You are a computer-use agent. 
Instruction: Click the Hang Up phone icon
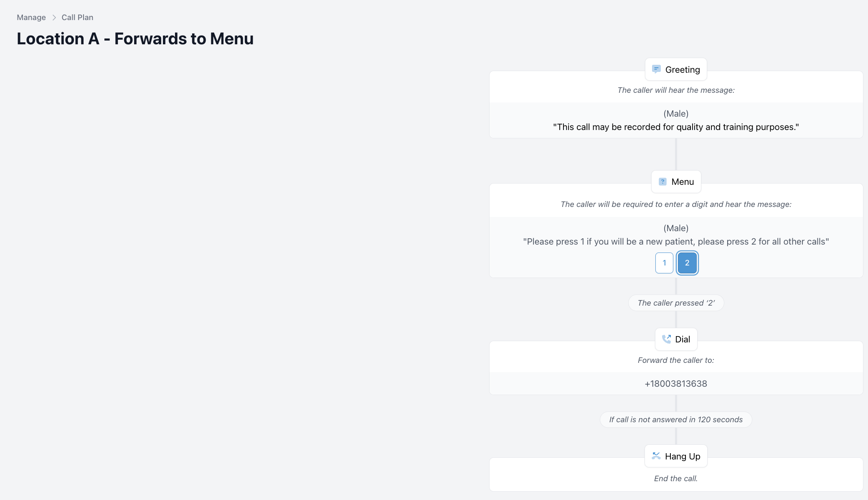click(x=656, y=456)
